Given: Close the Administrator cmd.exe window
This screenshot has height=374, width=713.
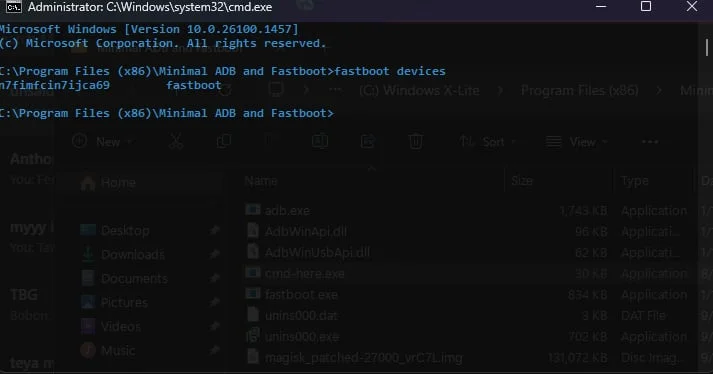Looking at the screenshot, I should tap(692, 6).
